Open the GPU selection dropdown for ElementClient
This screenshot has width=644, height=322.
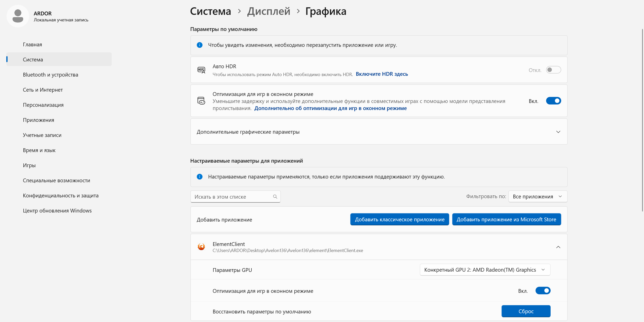point(484,269)
